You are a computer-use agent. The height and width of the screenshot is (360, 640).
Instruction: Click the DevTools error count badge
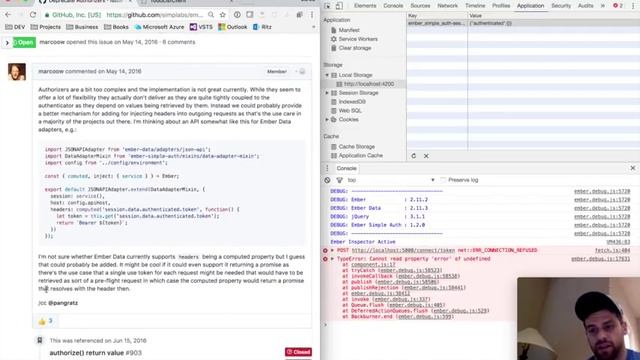(618, 6)
